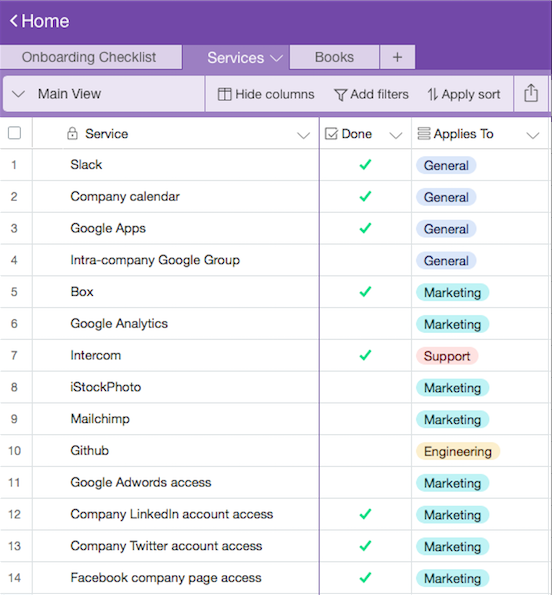Uncheck Done for Box

tap(365, 292)
